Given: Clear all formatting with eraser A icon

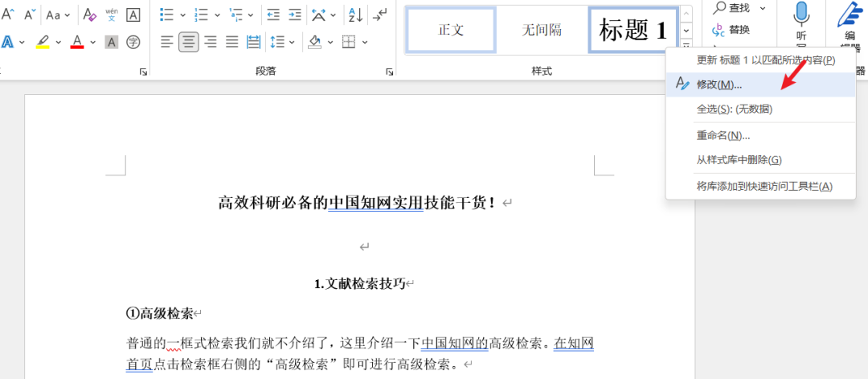Looking at the screenshot, I should pos(89,14).
